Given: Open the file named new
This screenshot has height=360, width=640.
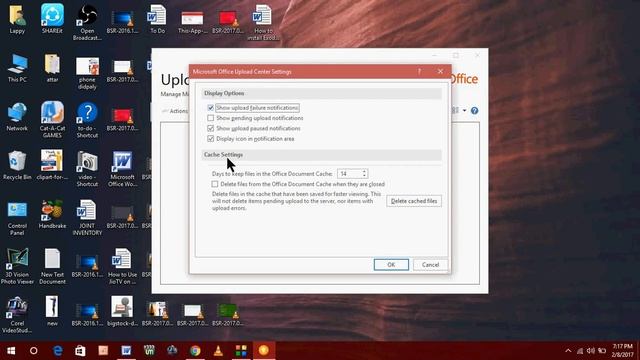Looking at the screenshot, I should pos(52,312).
